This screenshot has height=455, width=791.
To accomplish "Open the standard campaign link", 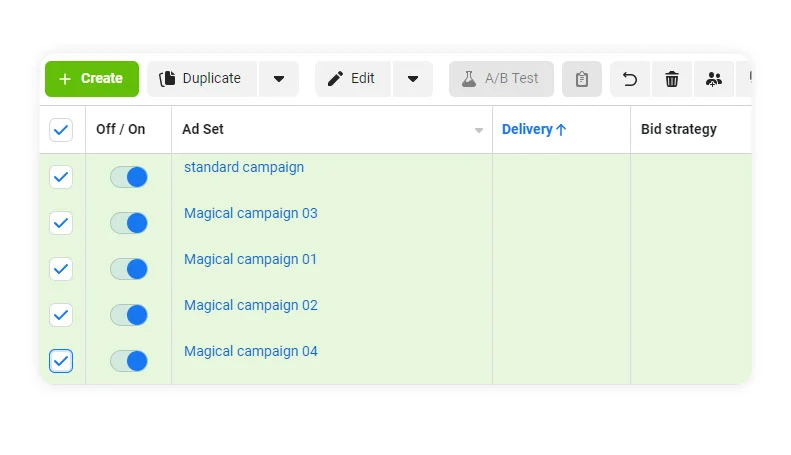I will [x=244, y=167].
